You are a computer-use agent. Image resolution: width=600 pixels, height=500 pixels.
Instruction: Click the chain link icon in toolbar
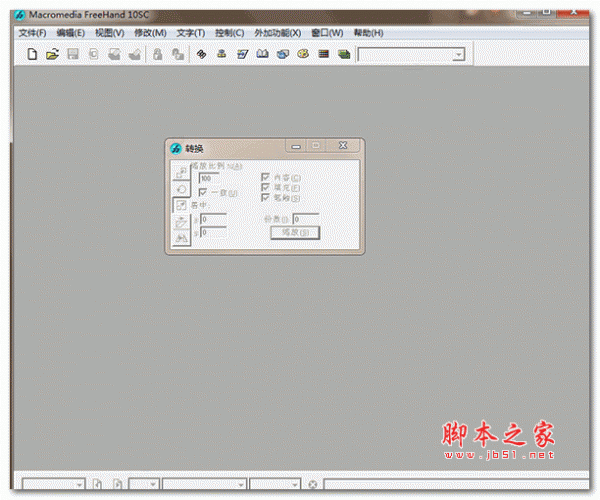click(x=201, y=54)
